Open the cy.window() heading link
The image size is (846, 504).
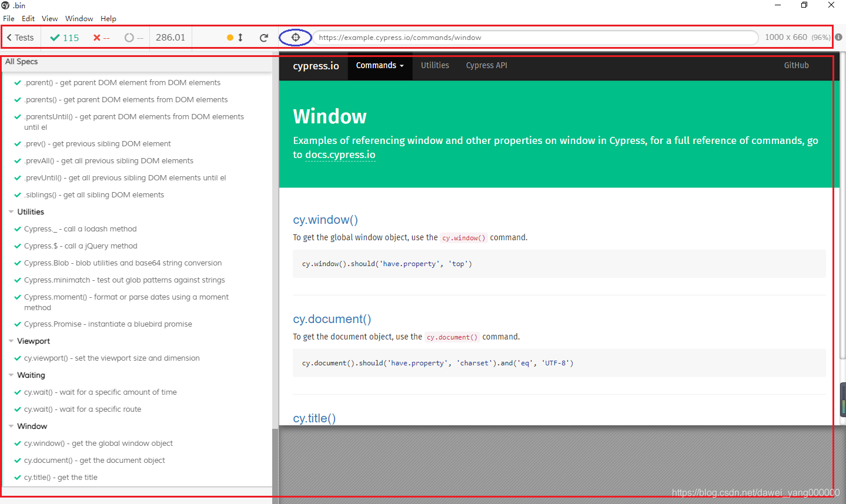[326, 220]
